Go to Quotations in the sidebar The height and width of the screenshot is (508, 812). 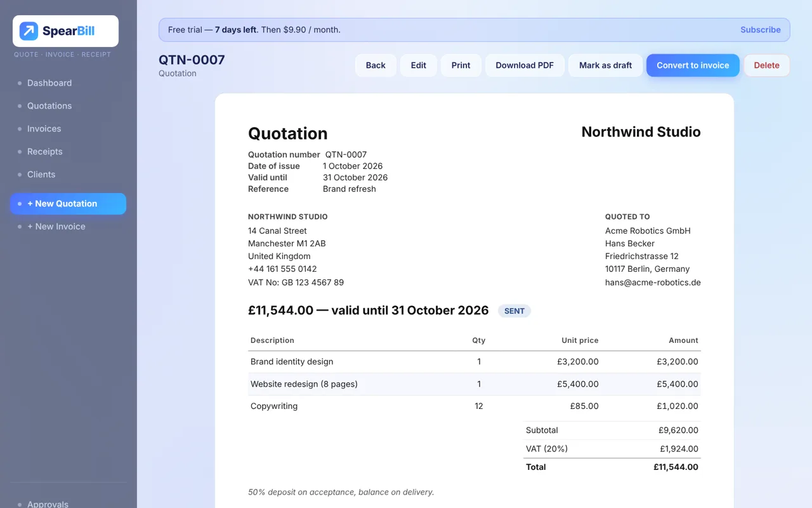(x=49, y=106)
